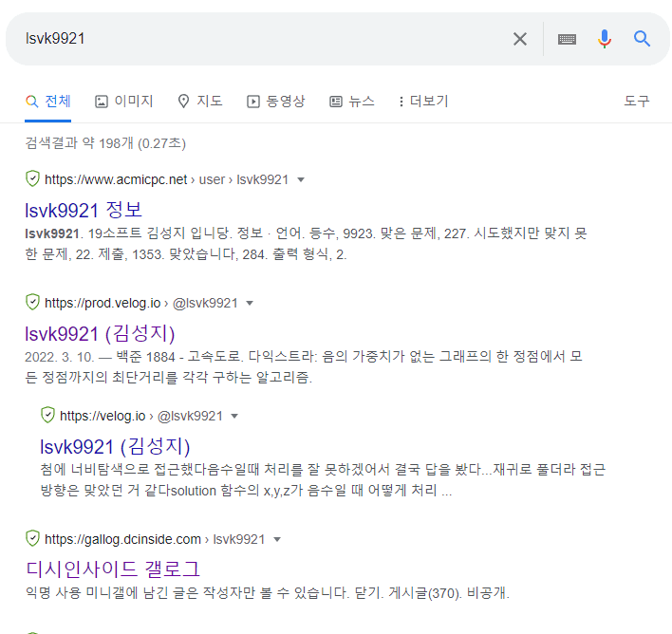Expand the arrow next to prod.velog.io URL
Image resolution: width=672 pixels, height=634 pixels.
pos(250,303)
